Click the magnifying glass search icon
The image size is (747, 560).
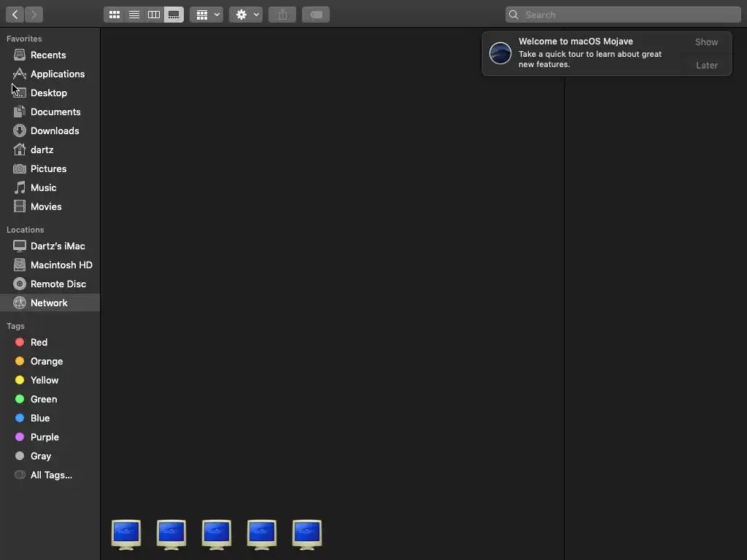coord(514,15)
